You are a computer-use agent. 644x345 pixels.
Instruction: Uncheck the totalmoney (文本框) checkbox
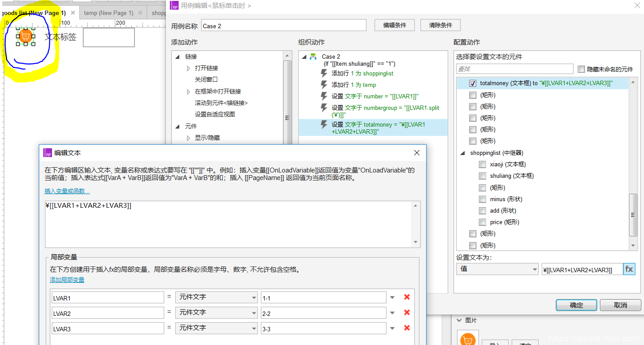(x=472, y=83)
